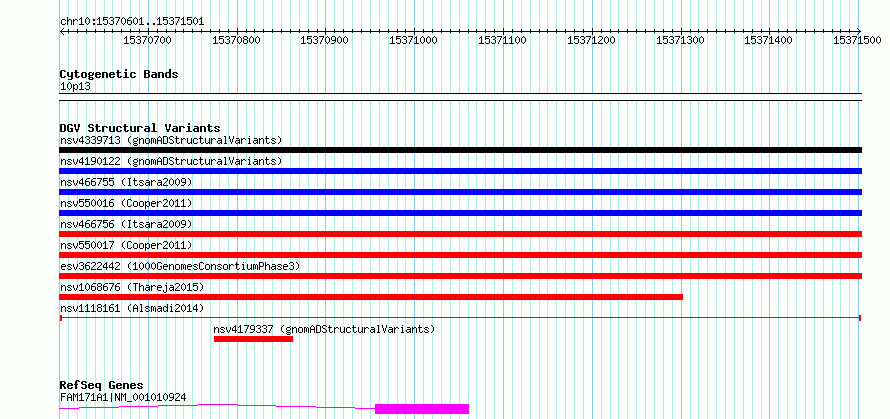The width and height of the screenshot is (890, 419).
Task: Open the nsv1118161 (Alsmadi2014) label
Action: (132, 308)
